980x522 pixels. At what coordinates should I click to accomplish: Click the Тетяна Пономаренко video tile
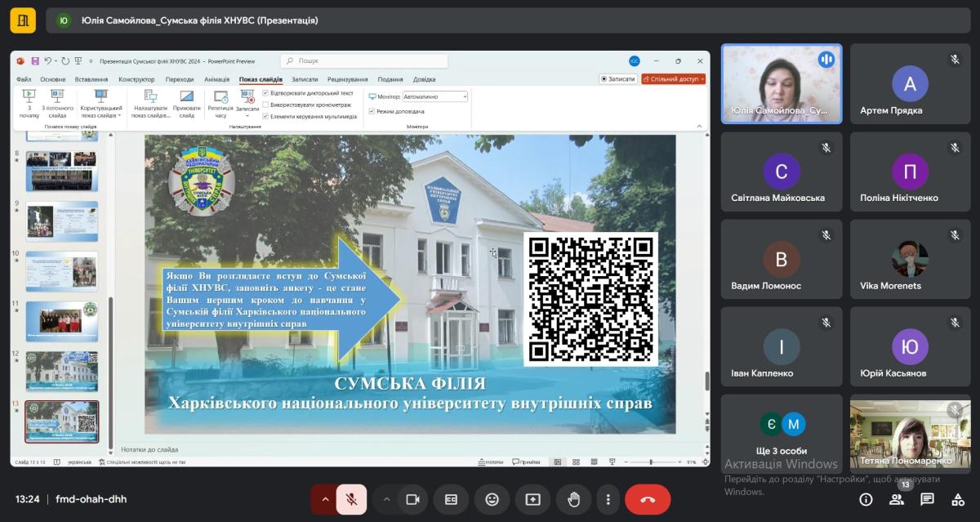910,434
